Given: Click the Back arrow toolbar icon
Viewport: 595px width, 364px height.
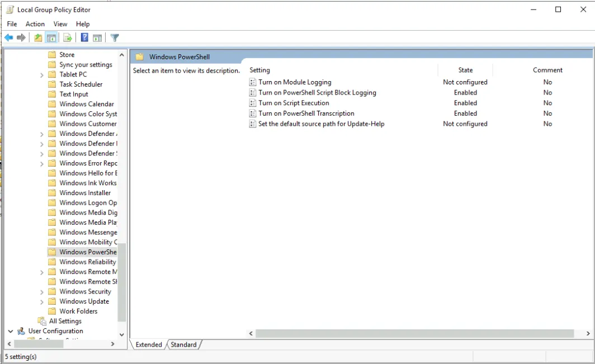Looking at the screenshot, I should point(8,38).
